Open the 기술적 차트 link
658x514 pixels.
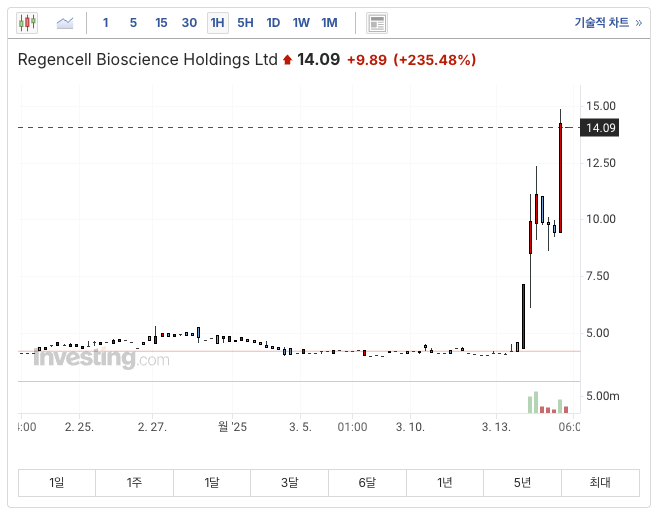point(608,22)
